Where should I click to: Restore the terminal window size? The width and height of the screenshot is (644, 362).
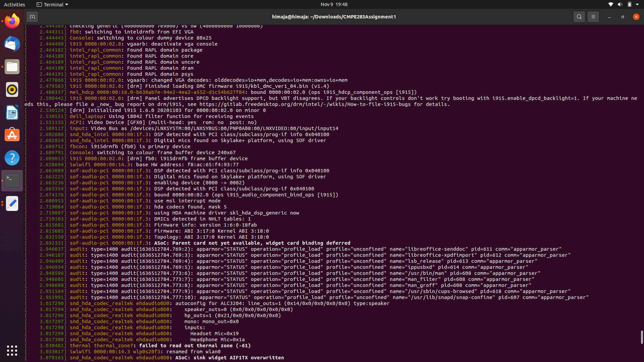point(623,17)
